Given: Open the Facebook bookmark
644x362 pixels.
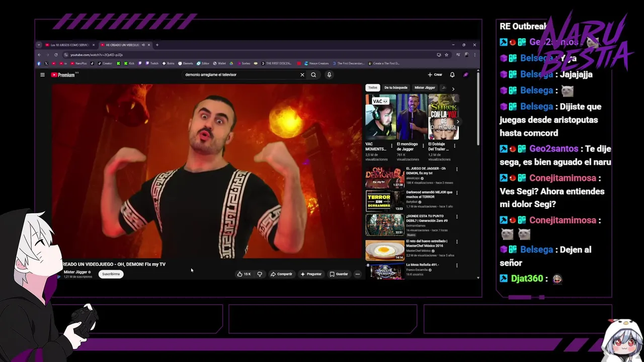Looking at the screenshot, I should (x=39, y=63).
